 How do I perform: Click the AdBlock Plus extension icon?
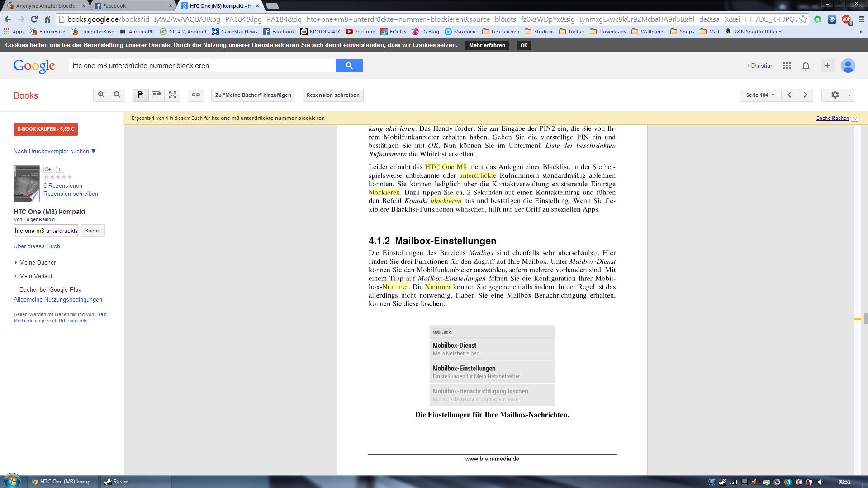[846, 19]
